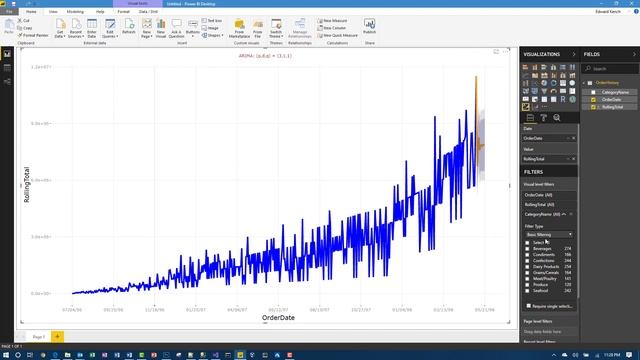Switch to the Home ribbon tab
This screenshot has height=360, width=640.
pos(31,12)
